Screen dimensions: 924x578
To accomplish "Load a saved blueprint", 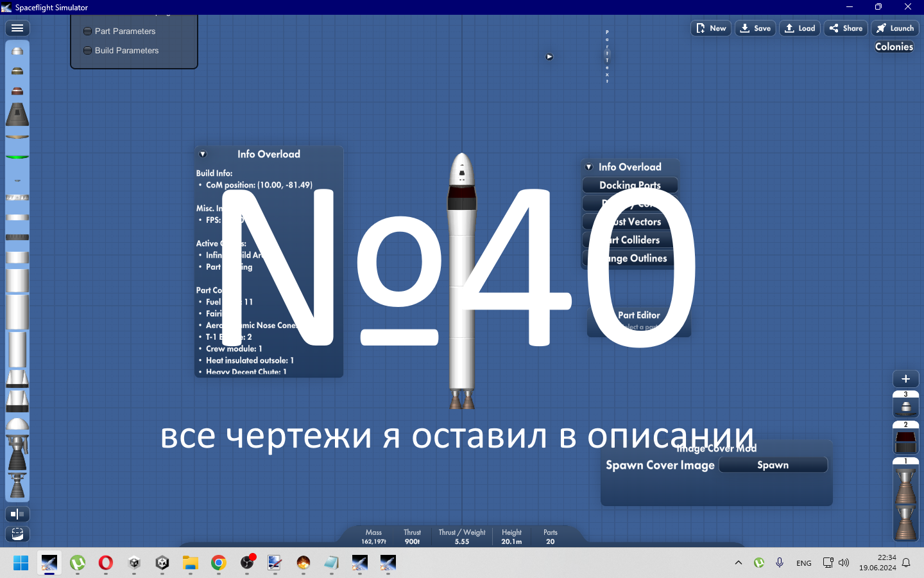I will coord(800,28).
